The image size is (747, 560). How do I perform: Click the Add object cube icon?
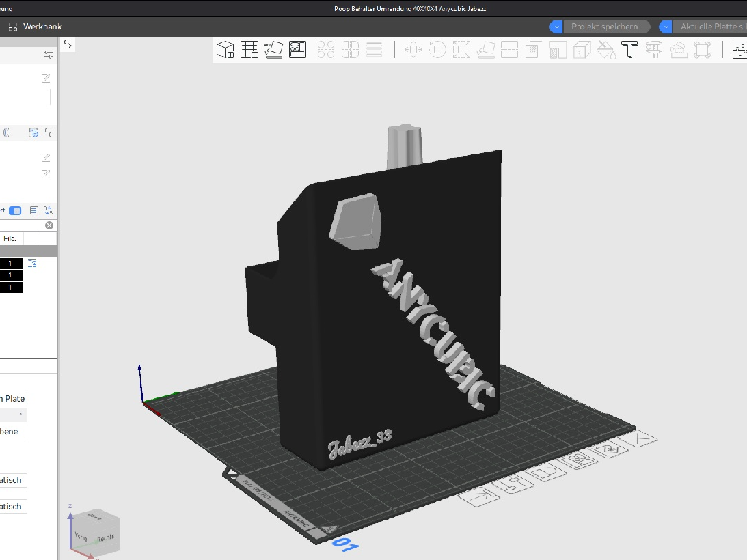tap(226, 50)
